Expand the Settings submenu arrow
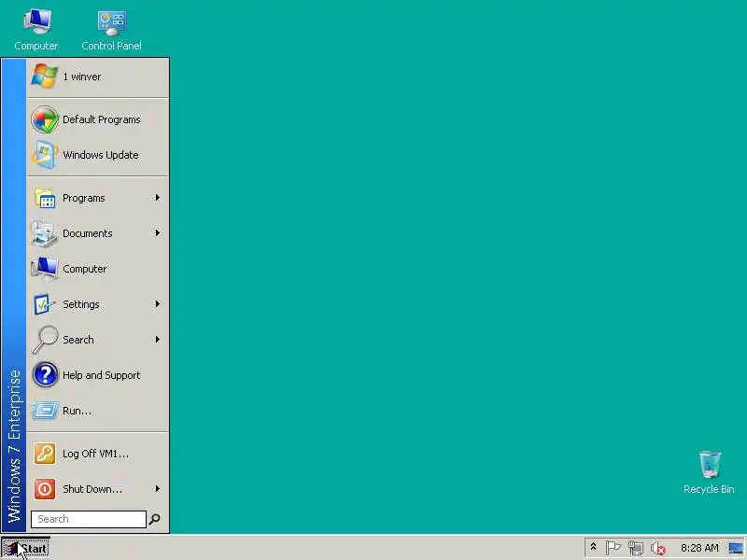This screenshot has height=560, width=747. click(158, 304)
